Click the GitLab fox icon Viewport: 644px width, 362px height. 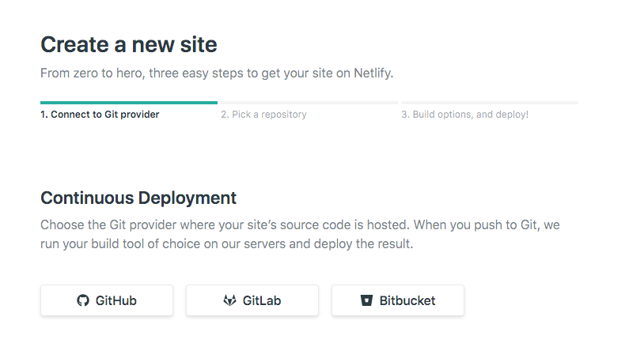(229, 300)
